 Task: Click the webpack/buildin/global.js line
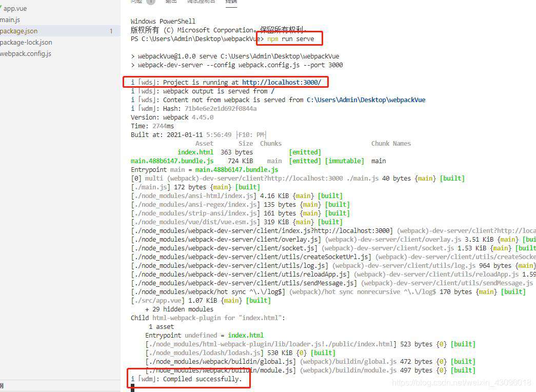coord(310,362)
